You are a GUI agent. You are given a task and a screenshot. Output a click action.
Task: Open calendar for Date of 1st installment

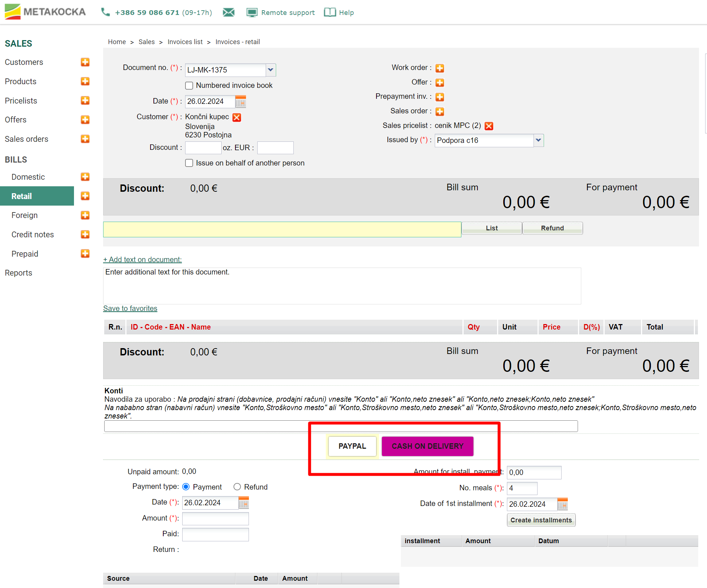(x=563, y=505)
